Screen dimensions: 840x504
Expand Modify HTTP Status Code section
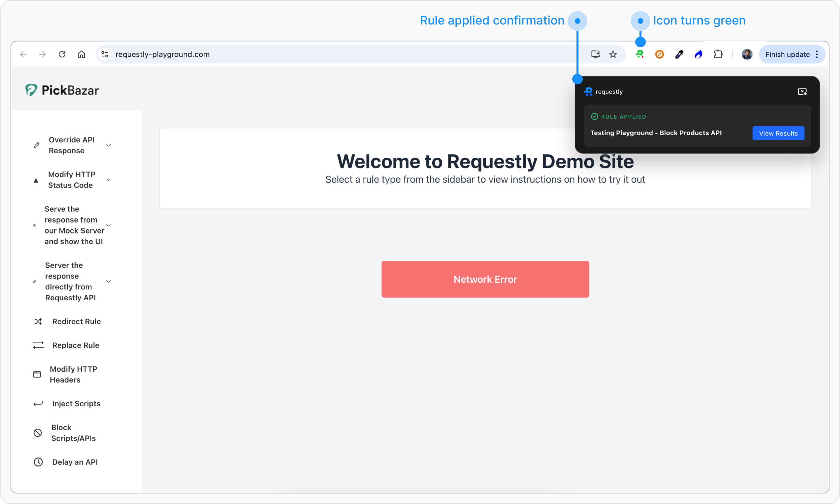click(x=108, y=180)
